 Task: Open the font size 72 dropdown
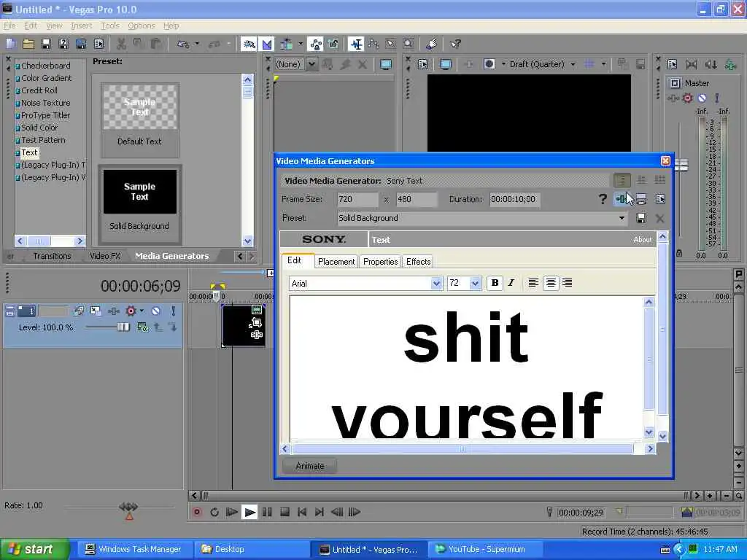(475, 284)
